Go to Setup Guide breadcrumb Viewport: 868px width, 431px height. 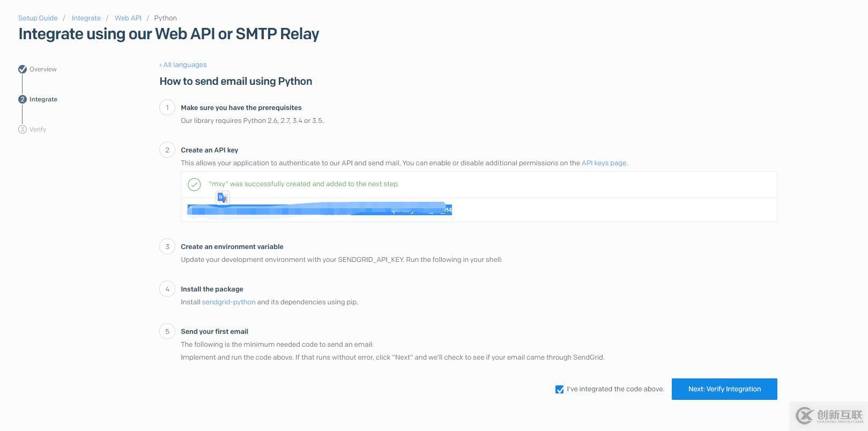click(x=38, y=18)
